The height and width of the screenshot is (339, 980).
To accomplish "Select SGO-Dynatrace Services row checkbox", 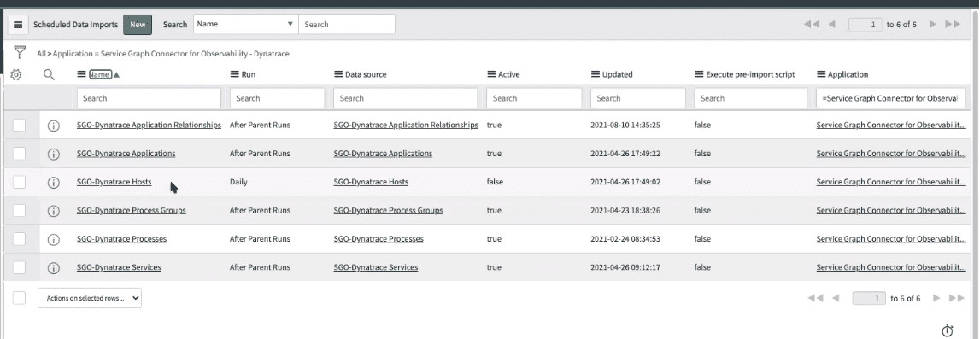I will pos(20,267).
